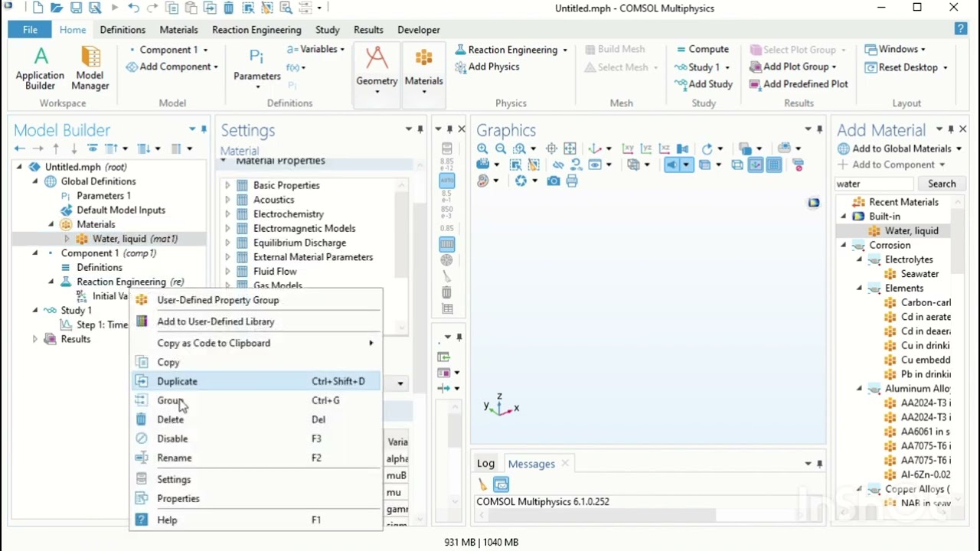This screenshot has width=980, height=551.
Task: Switch to the XY view
Action: [628, 148]
